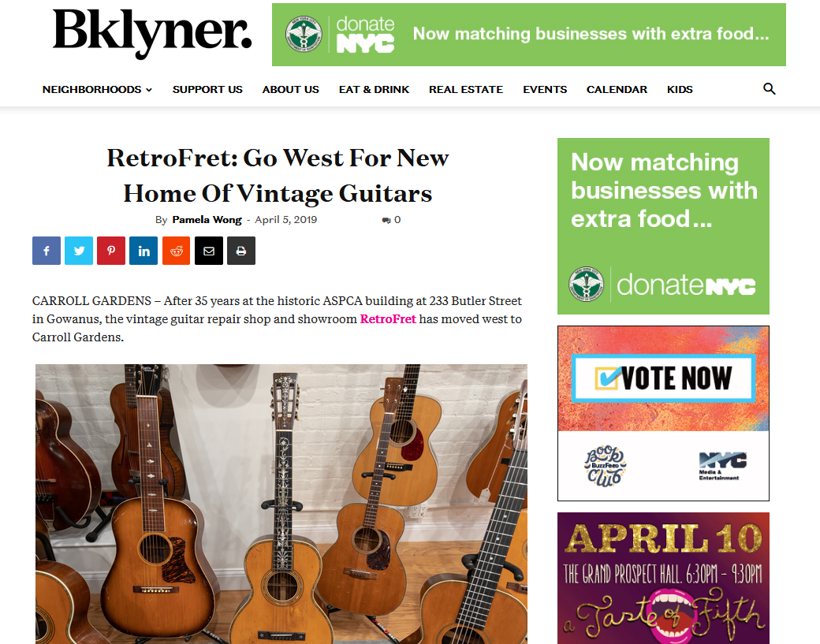The width and height of the screenshot is (820, 644).
Task: Click the Bklyner logo
Action: [152, 32]
